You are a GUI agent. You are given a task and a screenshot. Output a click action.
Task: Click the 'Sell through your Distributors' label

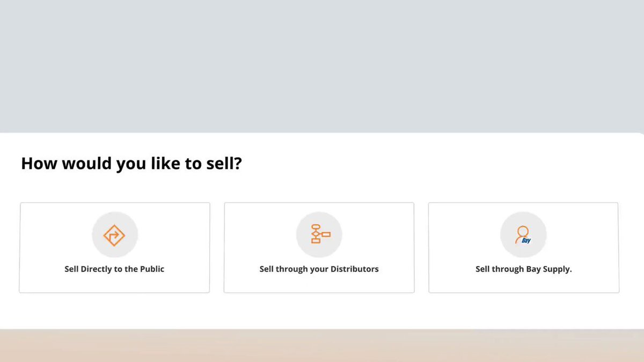click(319, 269)
